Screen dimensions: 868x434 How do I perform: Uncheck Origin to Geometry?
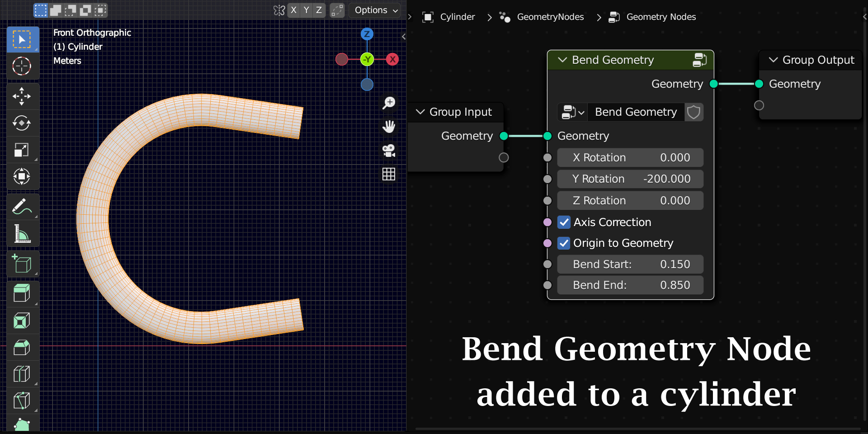(x=564, y=243)
